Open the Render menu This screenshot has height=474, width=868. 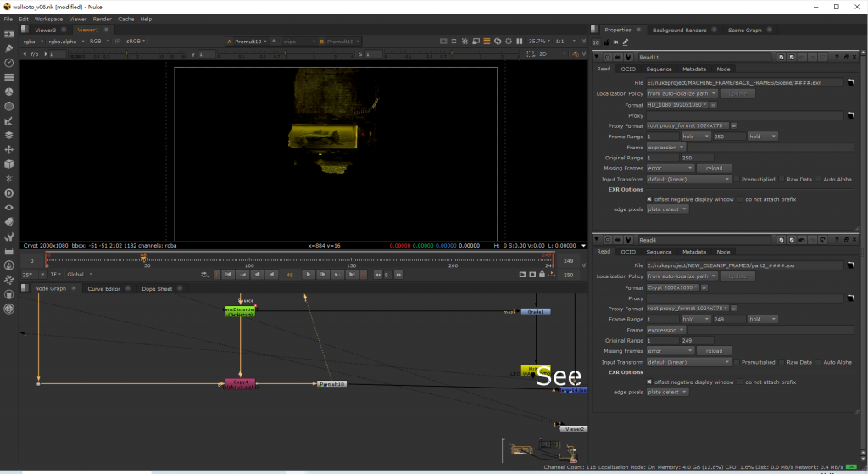[102, 19]
